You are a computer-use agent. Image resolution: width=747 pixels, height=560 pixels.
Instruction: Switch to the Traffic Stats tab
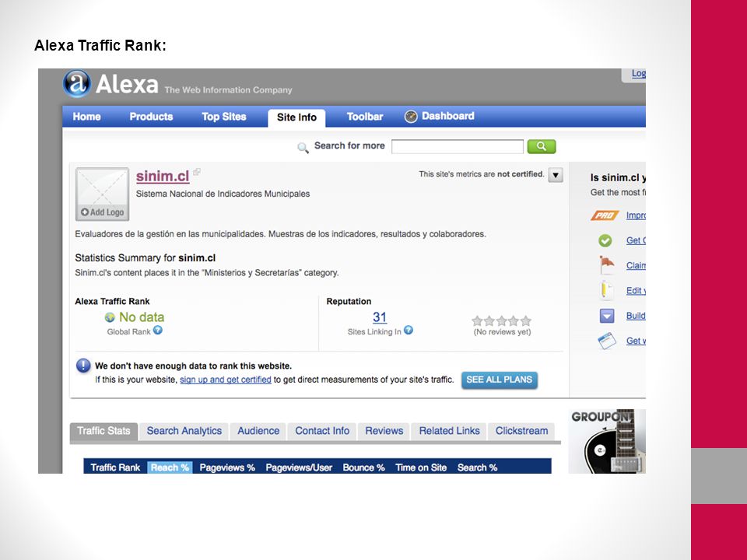103,432
